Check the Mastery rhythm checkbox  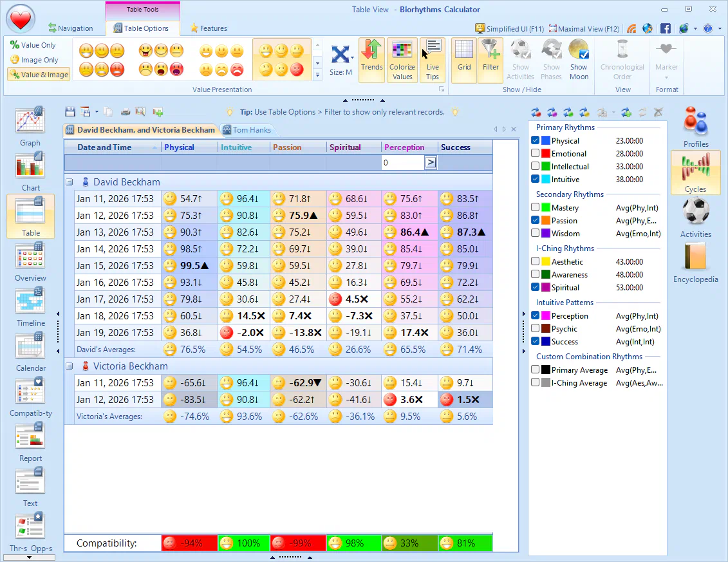pyautogui.click(x=536, y=208)
